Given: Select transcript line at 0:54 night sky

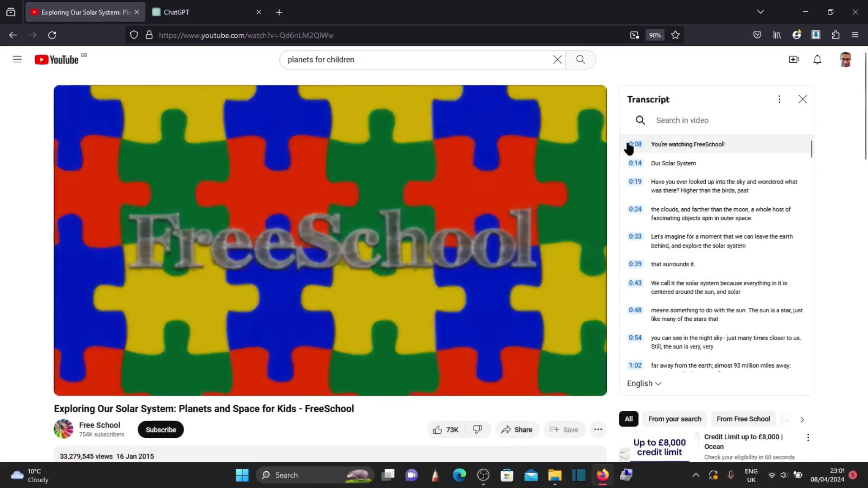Looking at the screenshot, I should coord(717,342).
